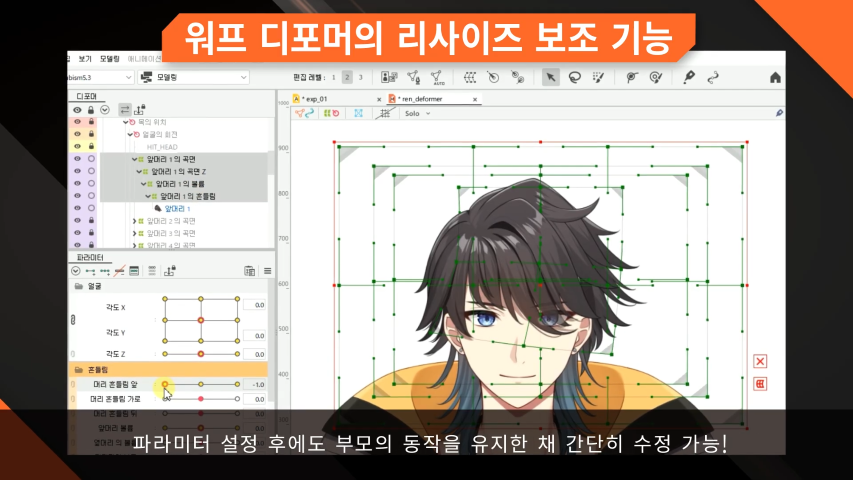Expand the 앞머리 3 의 곡면 deformer
Screen dimensions: 853x480
134,233
